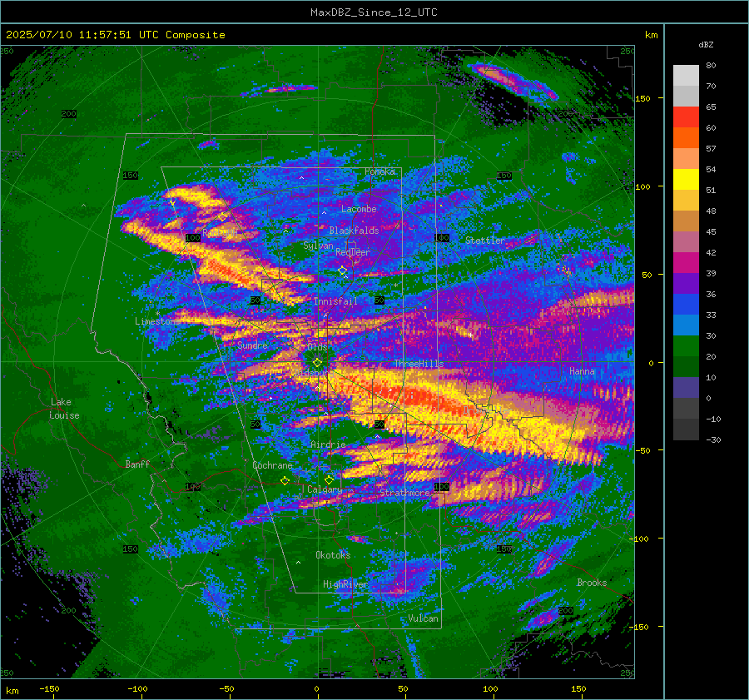Screen dimensions: 749x700
Task: Click the Cochrane town label
Action: 272,465
